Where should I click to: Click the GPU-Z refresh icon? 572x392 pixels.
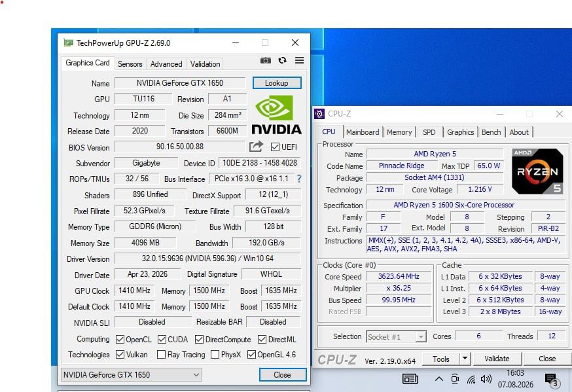click(282, 60)
